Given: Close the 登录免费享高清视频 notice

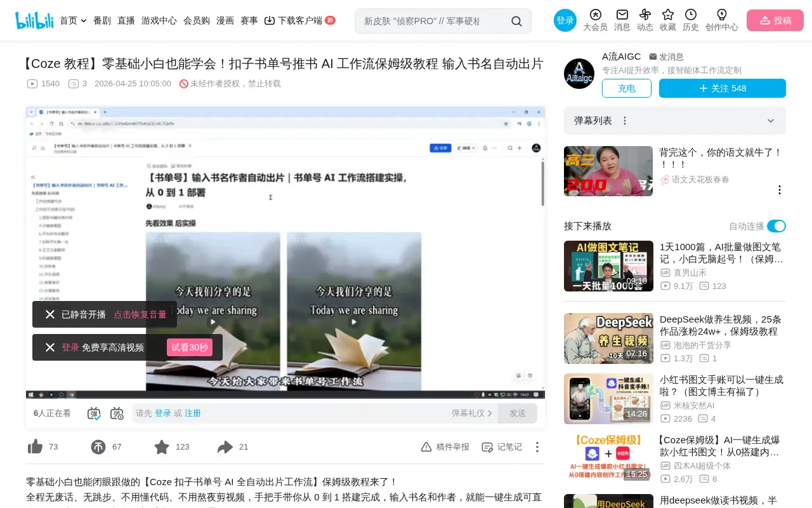Looking at the screenshot, I should point(50,347).
